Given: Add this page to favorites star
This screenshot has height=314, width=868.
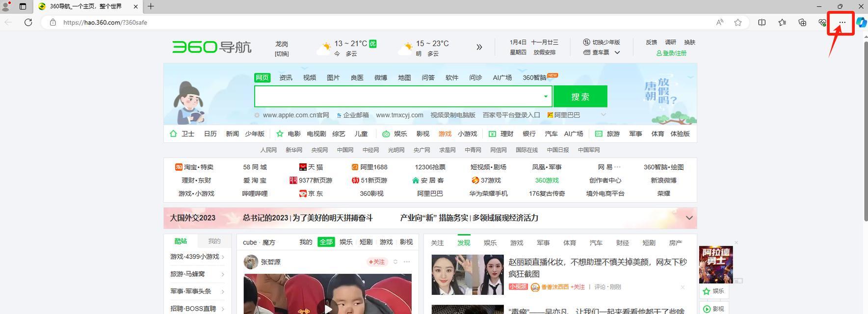Looking at the screenshot, I should pos(738,22).
